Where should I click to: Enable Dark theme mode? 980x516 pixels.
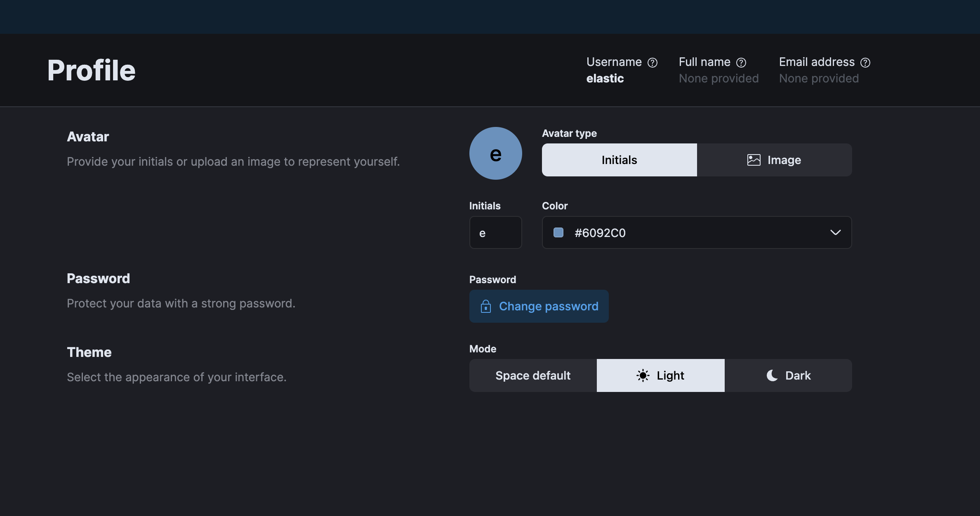point(788,375)
